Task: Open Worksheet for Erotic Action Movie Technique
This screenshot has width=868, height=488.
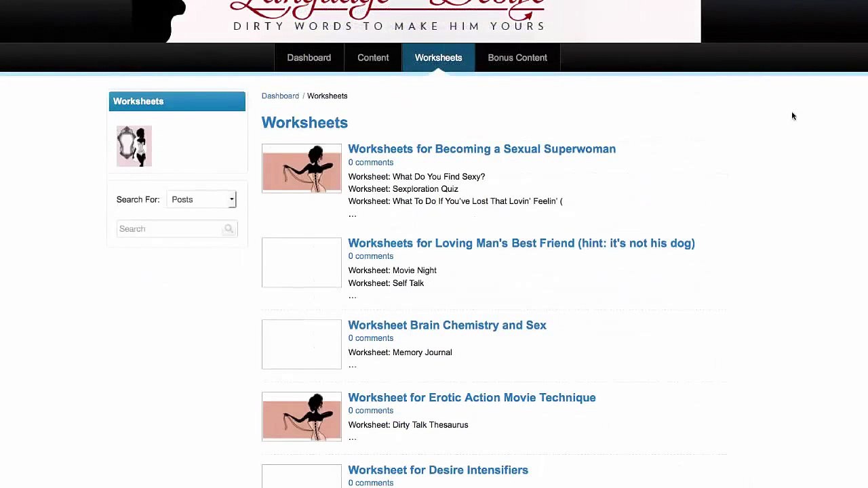Action: pos(472,398)
